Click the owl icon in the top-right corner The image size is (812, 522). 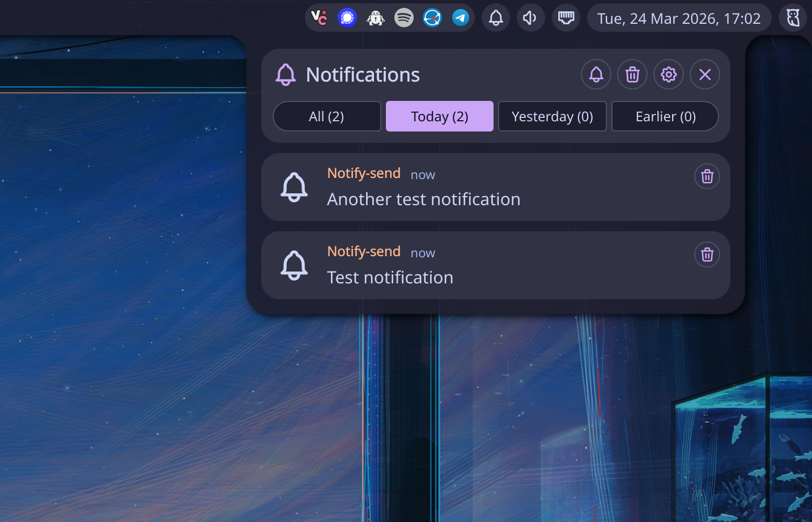(792, 18)
